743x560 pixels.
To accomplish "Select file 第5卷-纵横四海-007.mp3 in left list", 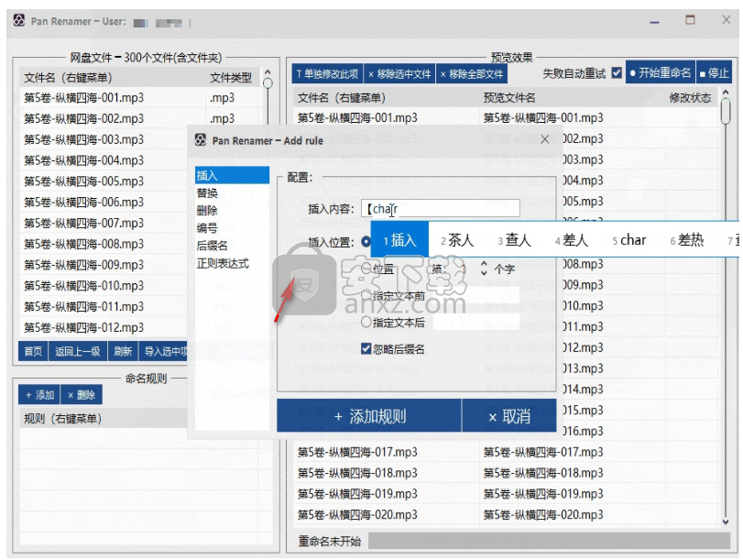I will coord(84,223).
